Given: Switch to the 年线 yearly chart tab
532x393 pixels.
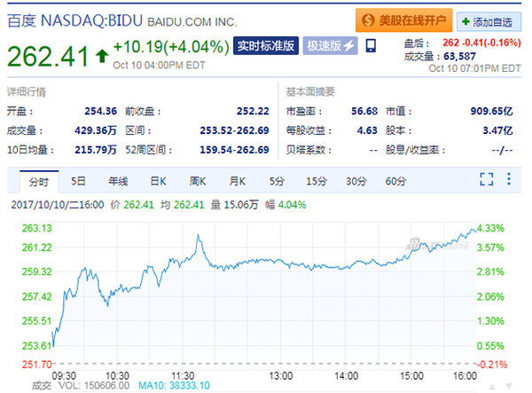Looking at the screenshot, I should click(118, 181).
